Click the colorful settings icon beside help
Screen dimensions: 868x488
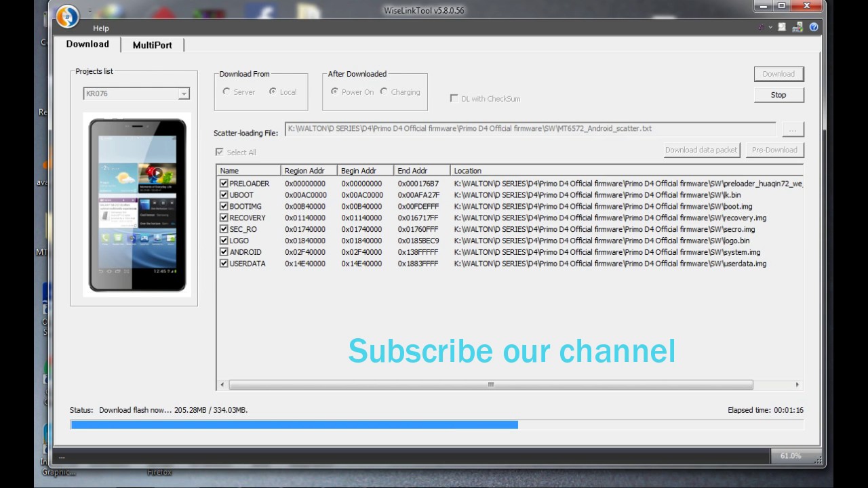797,27
